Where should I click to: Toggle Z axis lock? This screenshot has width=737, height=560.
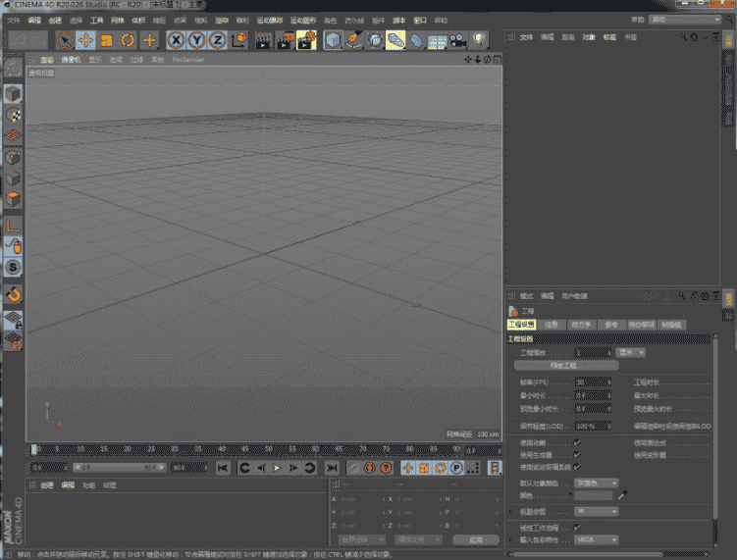pyautogui.click(x=218, y=40)
